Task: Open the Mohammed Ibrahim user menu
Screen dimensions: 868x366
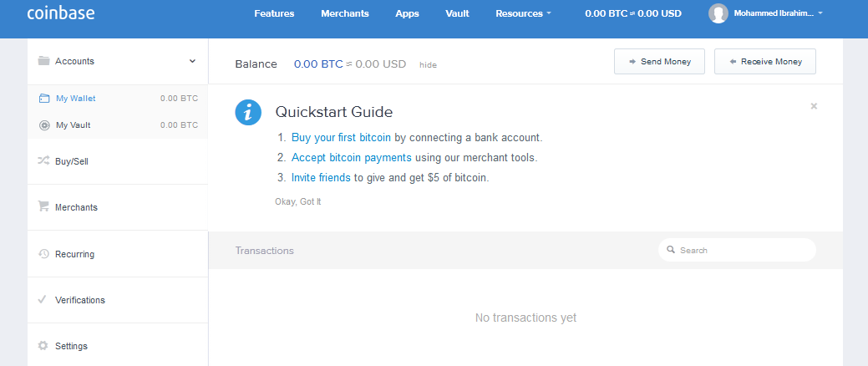Action: click(778, 13)
